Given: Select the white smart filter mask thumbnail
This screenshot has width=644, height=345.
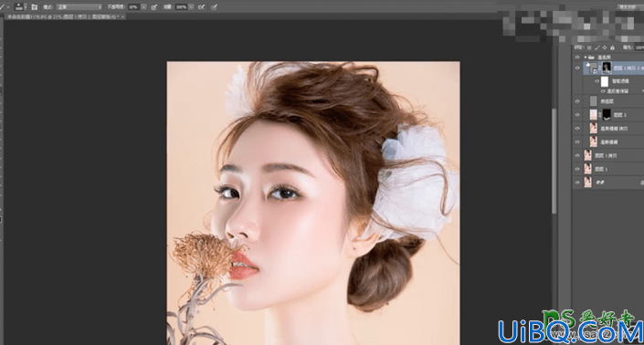Looking at the screenshot, I should 605,81.
